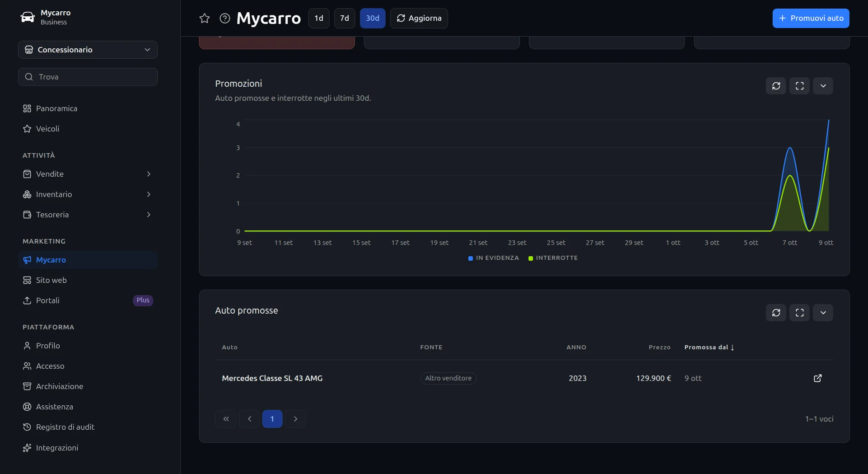The image size is (868, 474).
Task: Sort table by Promossa dal column
Action: [709, 347]
